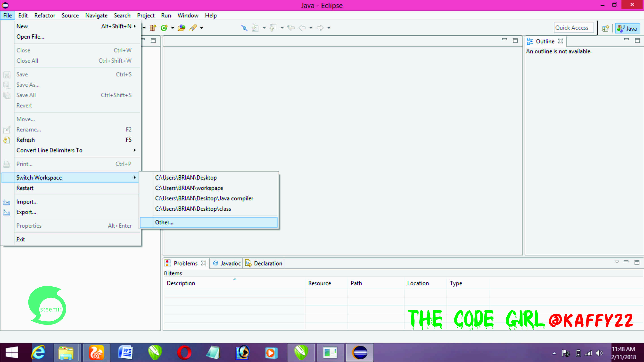Open the Source menu
The image size is (644, 362).
pyautogui.click(x=70, y=15)
